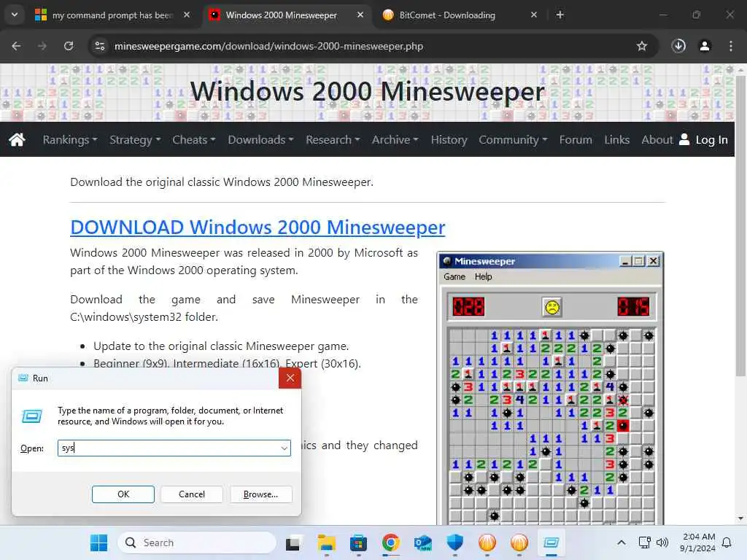Screen dimensions: 747x560
Task: Open the Run dialog Open dropdown arrow
Action: [x=284, y=448]
